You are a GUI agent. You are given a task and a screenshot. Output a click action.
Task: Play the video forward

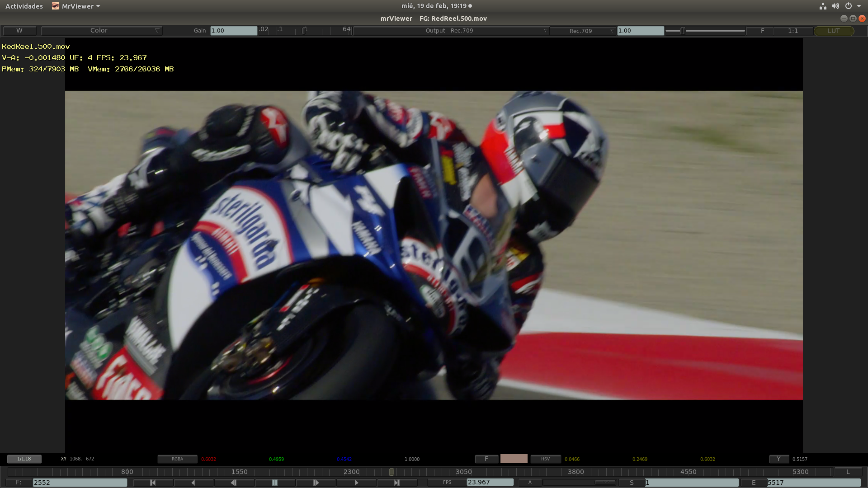click(x=356, y=483)
